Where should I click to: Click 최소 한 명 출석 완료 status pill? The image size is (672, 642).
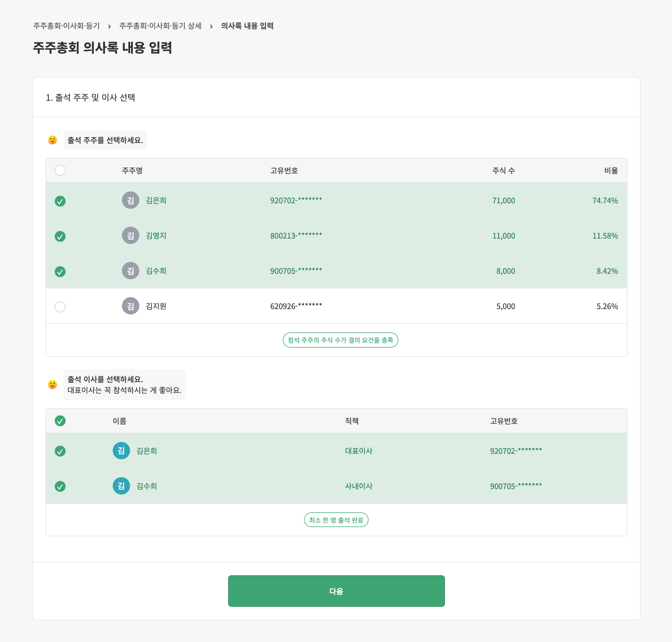pos(336,519)
